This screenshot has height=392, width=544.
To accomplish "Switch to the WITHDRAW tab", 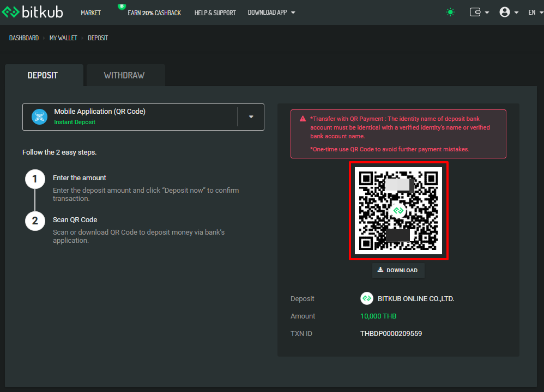I will coord(125,75).
